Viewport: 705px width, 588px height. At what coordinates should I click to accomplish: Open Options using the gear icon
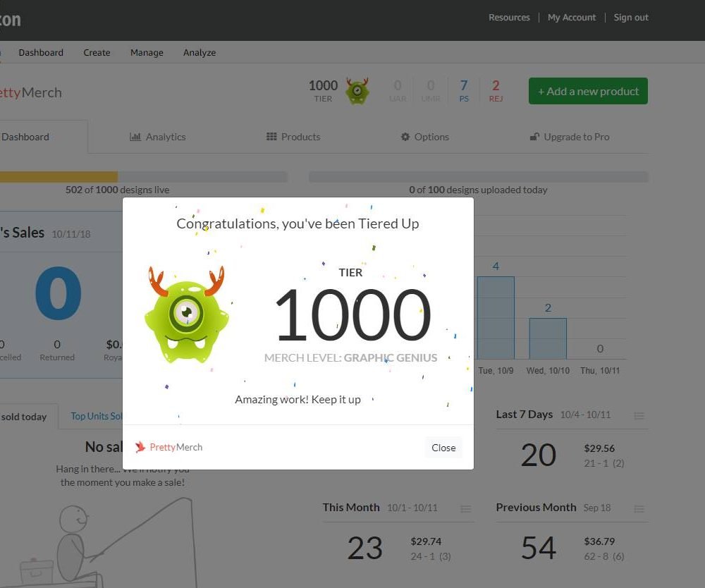point(405,137)
